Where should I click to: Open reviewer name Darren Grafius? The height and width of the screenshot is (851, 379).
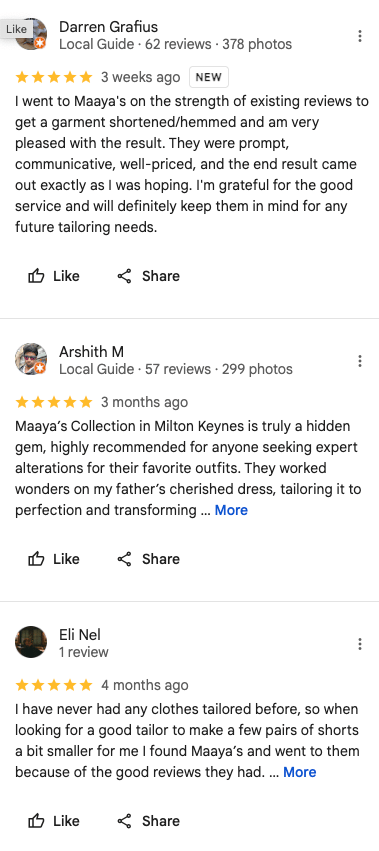coord(109,27)
